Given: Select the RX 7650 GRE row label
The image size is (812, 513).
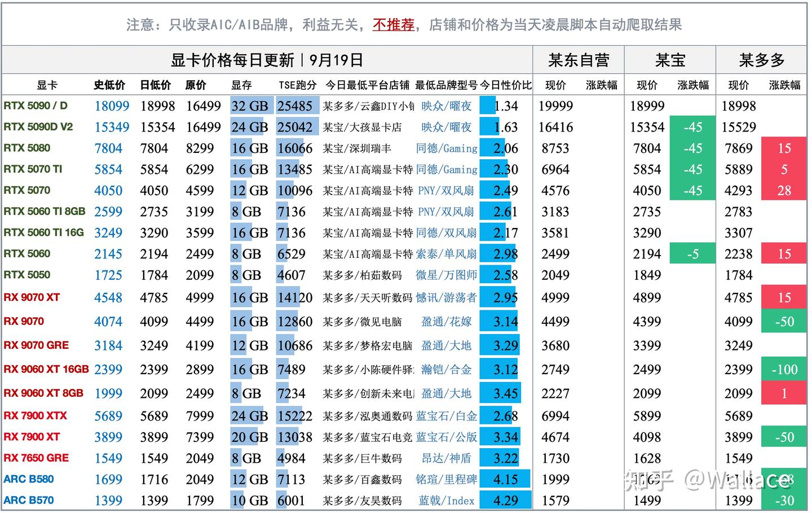Looking at the screenshot, I should (x=36, y=458).
